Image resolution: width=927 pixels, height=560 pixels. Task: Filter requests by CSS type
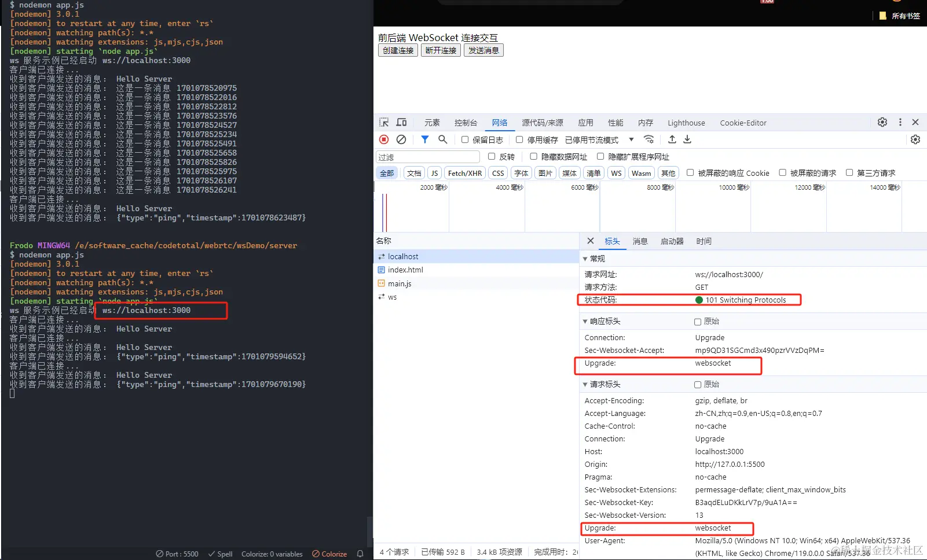(498, 173)
